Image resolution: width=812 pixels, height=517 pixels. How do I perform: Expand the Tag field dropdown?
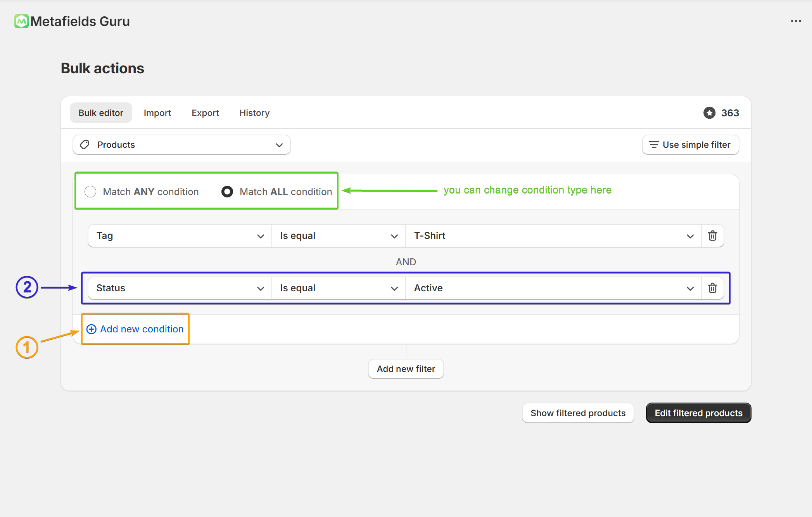180,236
